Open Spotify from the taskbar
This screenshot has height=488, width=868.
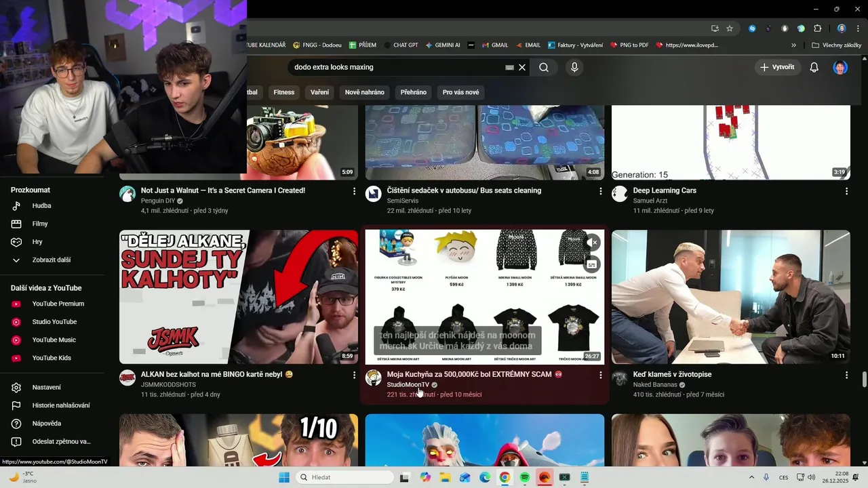point(525,477)
